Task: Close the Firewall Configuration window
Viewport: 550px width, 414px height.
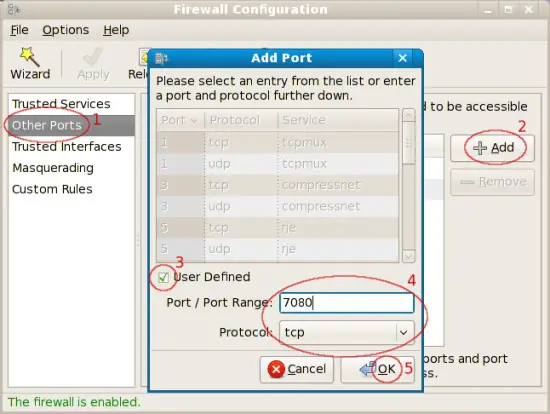Action: click(x=528, y=9)
